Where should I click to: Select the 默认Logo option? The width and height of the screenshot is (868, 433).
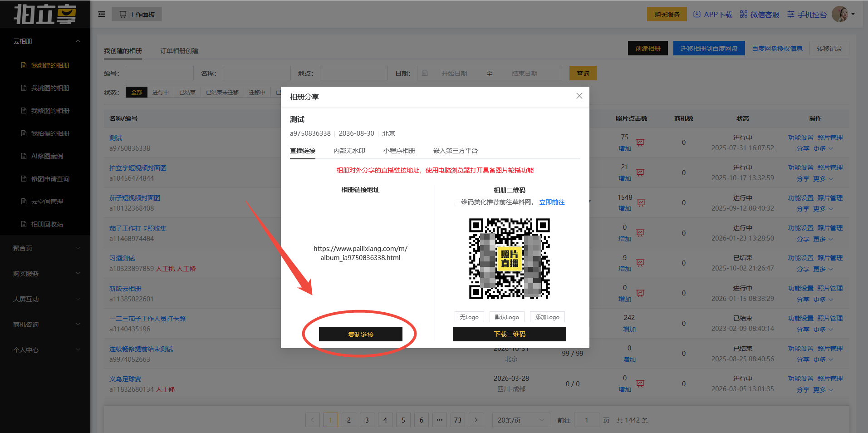coord(507,317)
